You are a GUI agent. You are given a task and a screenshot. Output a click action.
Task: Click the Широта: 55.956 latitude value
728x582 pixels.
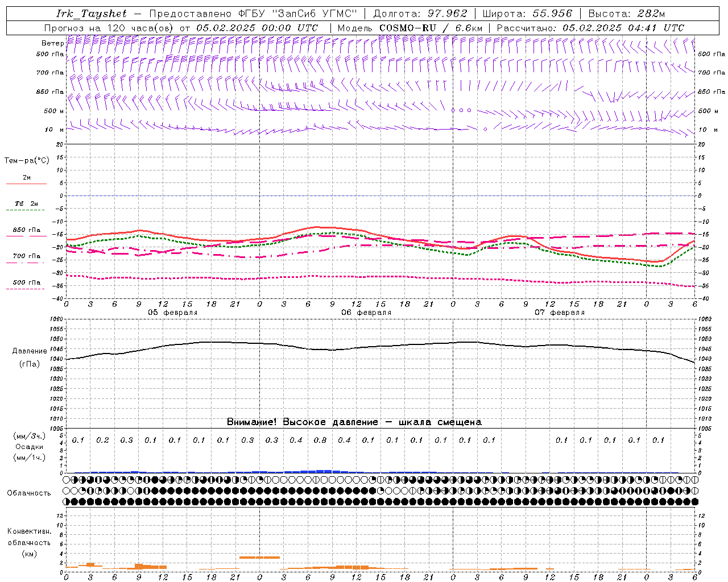(x=527, y=14)
